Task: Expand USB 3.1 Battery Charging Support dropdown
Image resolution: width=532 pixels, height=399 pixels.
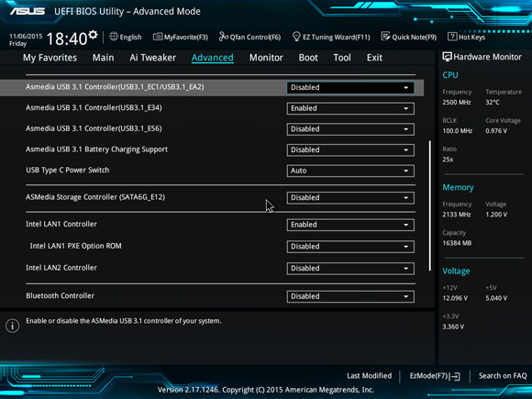Action: [x=350, y=150]
